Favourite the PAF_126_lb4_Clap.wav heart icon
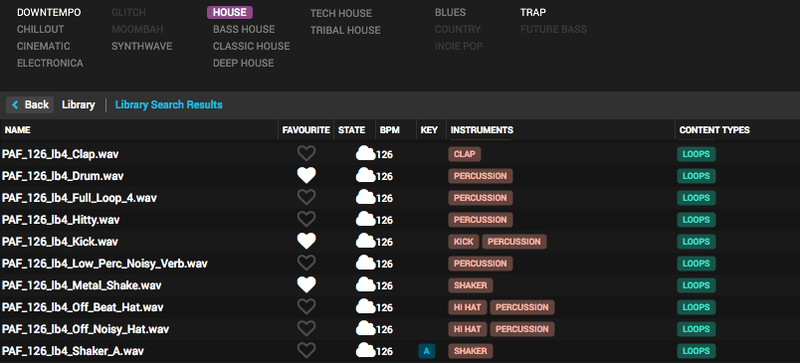The image size is (800, 363). click(306, 154)
